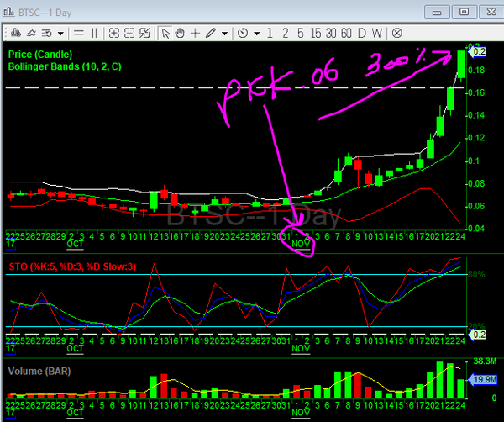
Task: Toggle the vertical lines toolbar button
Action: point(94,33)
